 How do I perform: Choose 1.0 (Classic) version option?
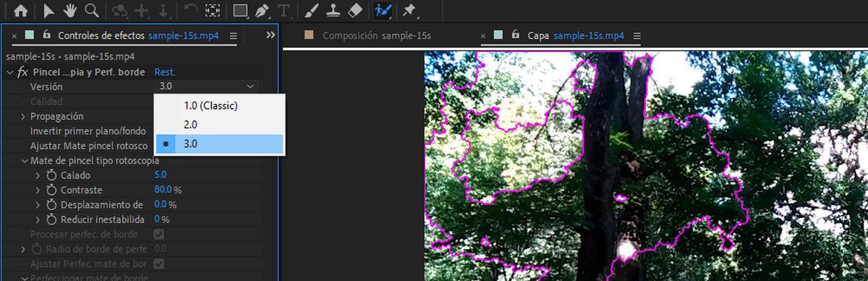click(220, 105)
